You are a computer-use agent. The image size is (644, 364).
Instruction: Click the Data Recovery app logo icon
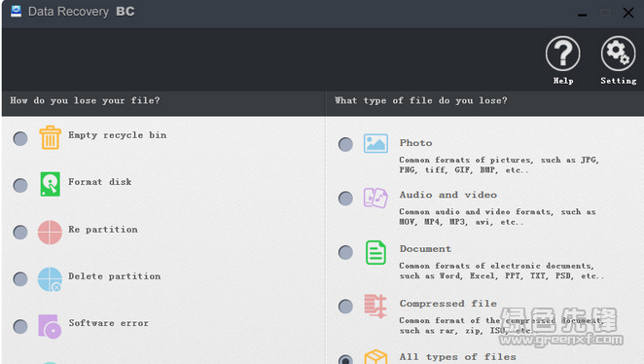coord(16,11)
